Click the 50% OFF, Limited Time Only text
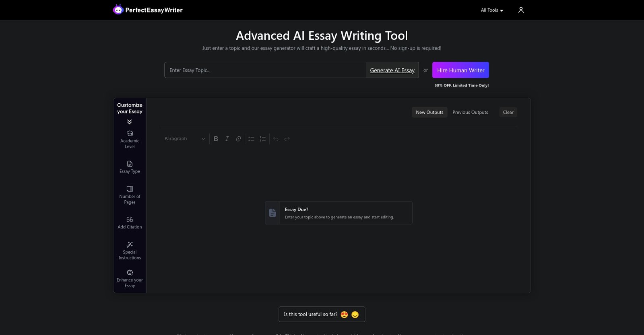This screenshot has height=335, width=644. pos(462,85)
